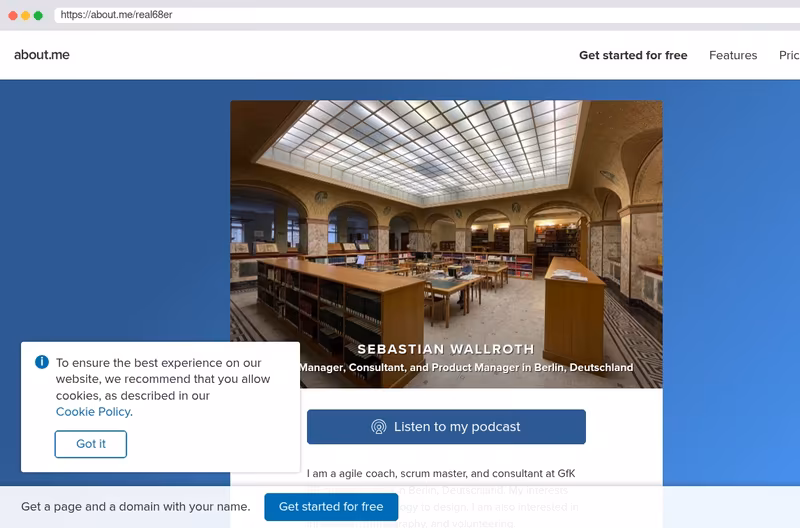Screen dimensions: 800x528
Task: Click the about.me logo
Action: [x=42, y=55]
